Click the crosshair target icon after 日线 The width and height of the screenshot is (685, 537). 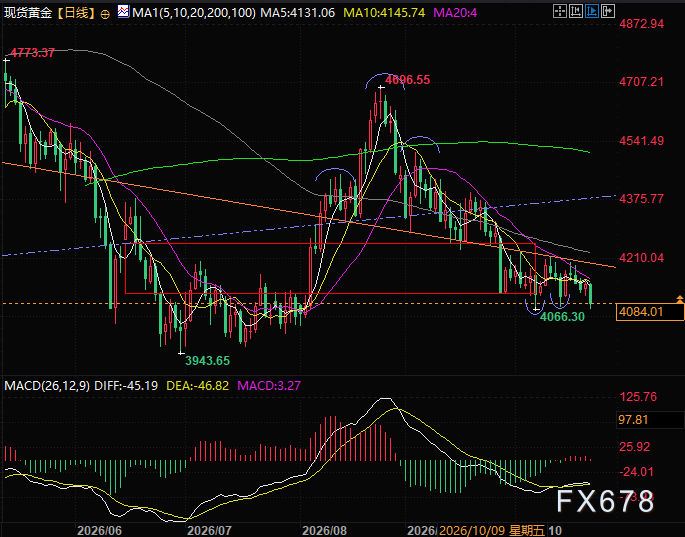tap(105, 14)
